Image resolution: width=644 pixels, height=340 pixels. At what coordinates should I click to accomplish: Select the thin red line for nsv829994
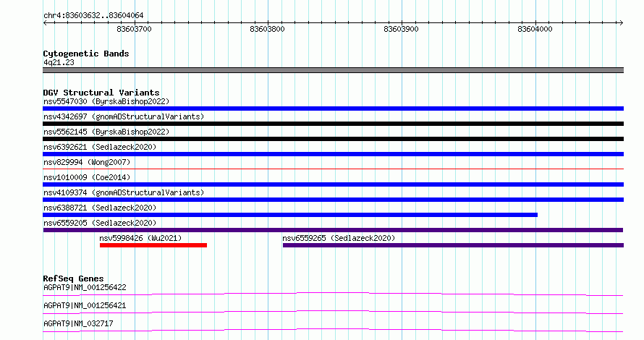point(333,169)
